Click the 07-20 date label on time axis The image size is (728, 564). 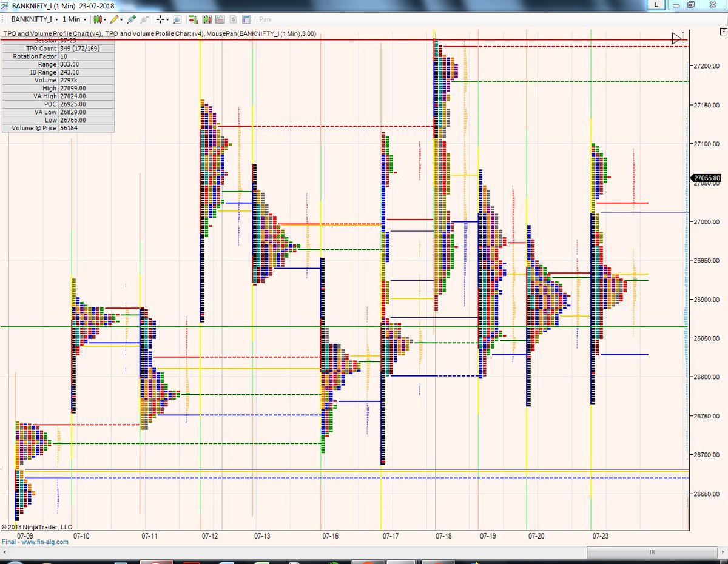point(536,536)
